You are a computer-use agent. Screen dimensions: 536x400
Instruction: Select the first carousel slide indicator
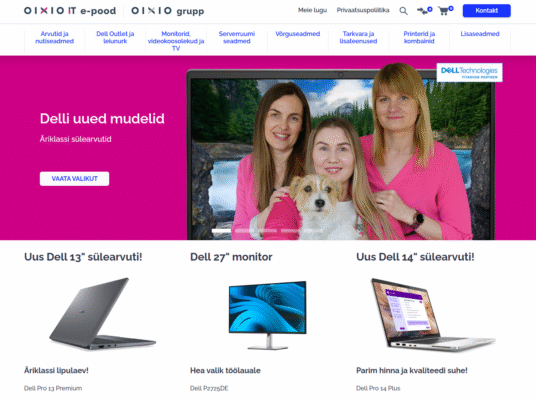tap(221, 231)
